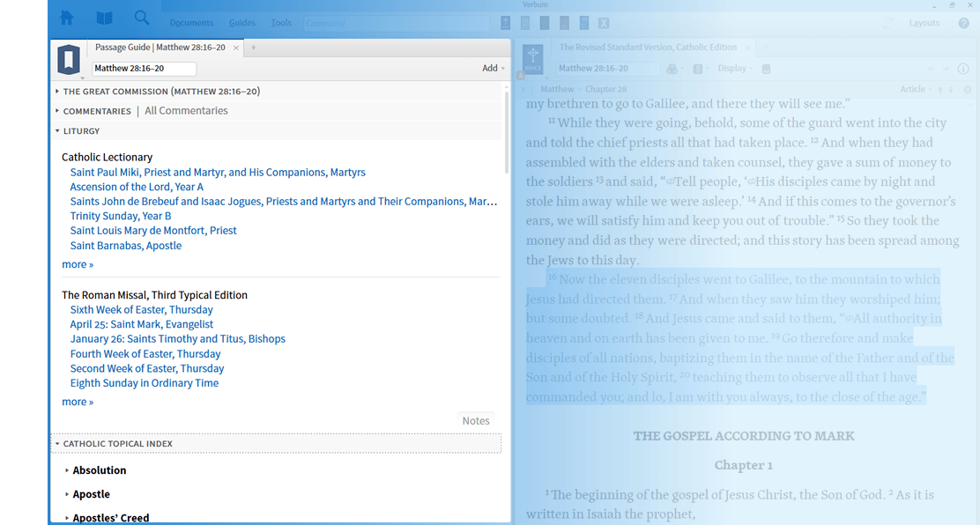Image resolution: width=980 pixels, height=525 pixels.
Task: Open Saint Barnabas, Apostle link
Action: coord(126,246)
